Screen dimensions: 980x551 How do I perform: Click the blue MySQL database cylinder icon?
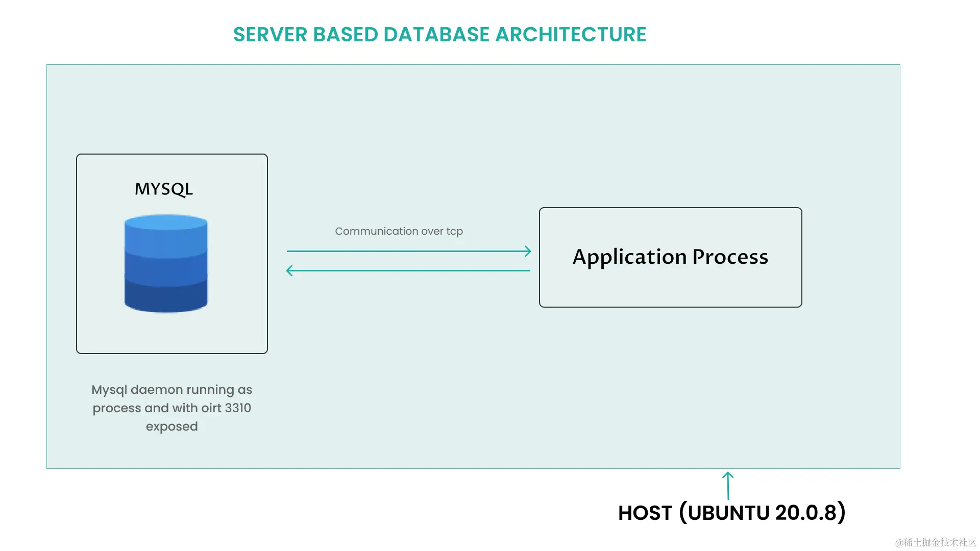click(x=165, y=263)
